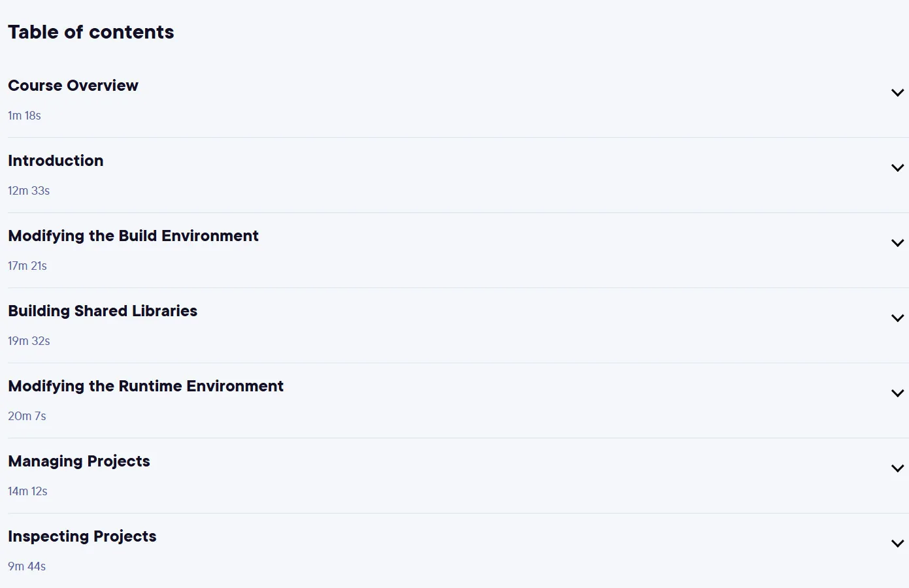Open the Introduction module heading

tap(56, 161)
